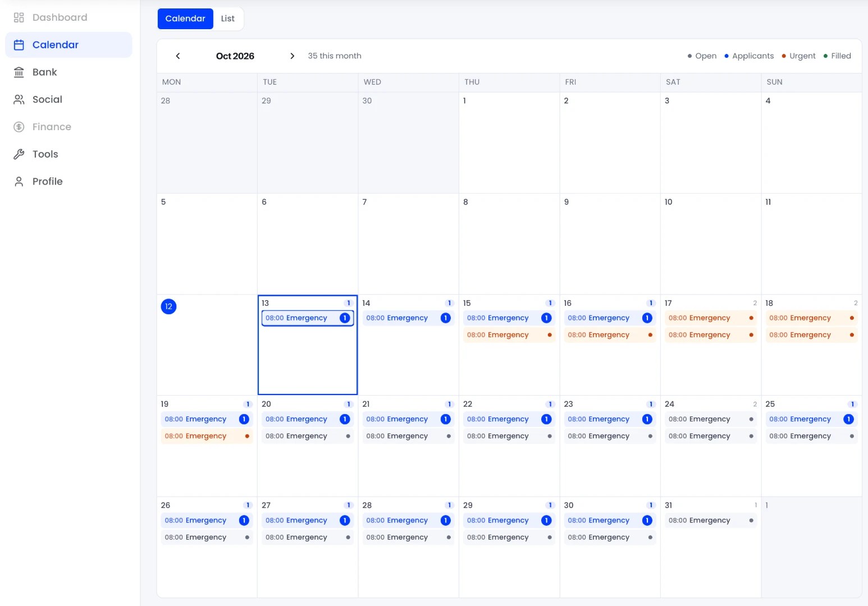Image resolution: width=868 pixels, height=606 pixels.
Task: Open second Emergency shift on the 24th
Action: click(711, 436)
